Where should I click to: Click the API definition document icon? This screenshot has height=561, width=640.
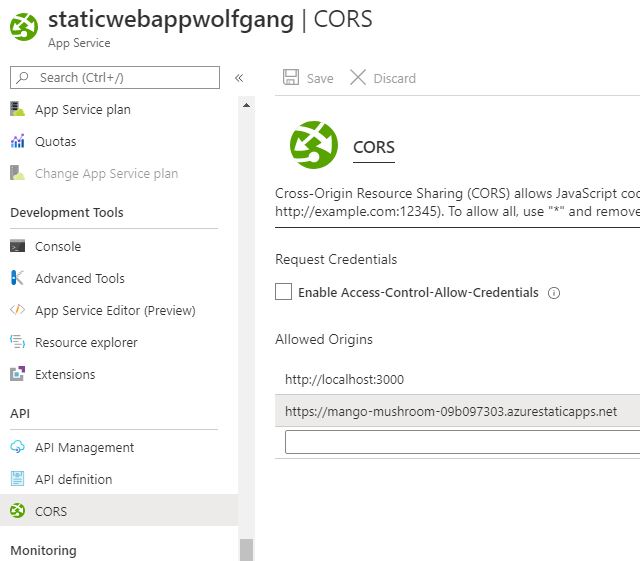[17, 479]
